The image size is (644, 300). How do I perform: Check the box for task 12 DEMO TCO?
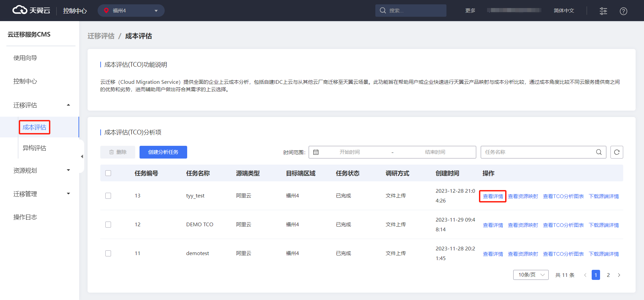pyautogui.click(x=108, y=225)
